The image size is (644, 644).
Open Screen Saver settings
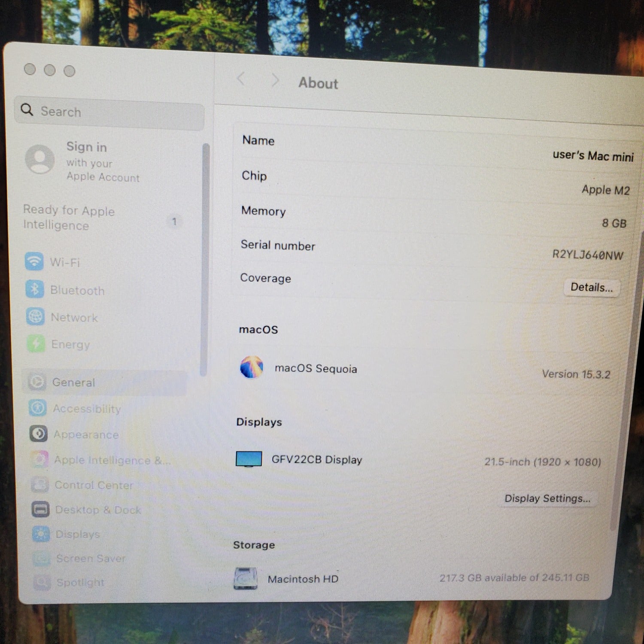[91, 559]
